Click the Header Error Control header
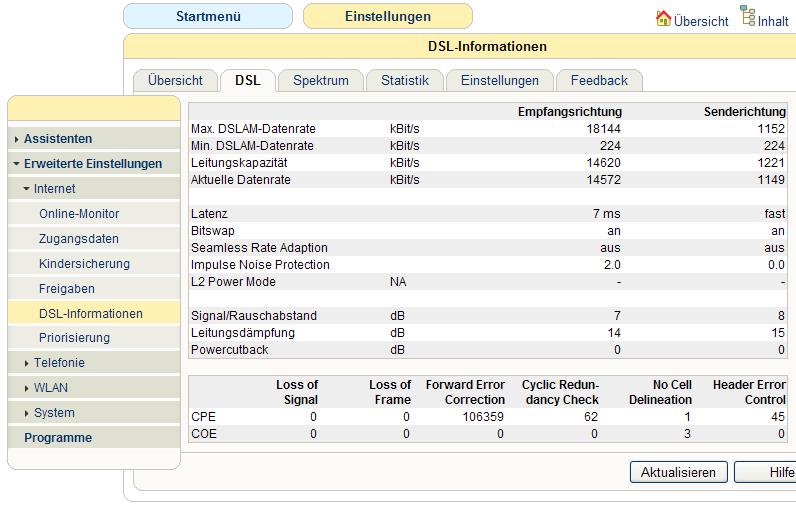796x507 pixels. [749, 392]
